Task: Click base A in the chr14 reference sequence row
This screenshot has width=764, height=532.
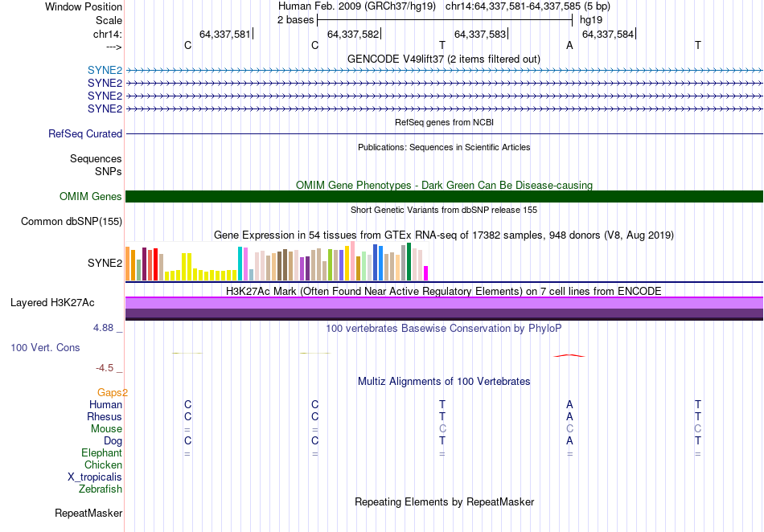Action: pyautogui.click(x=569, y=46)
